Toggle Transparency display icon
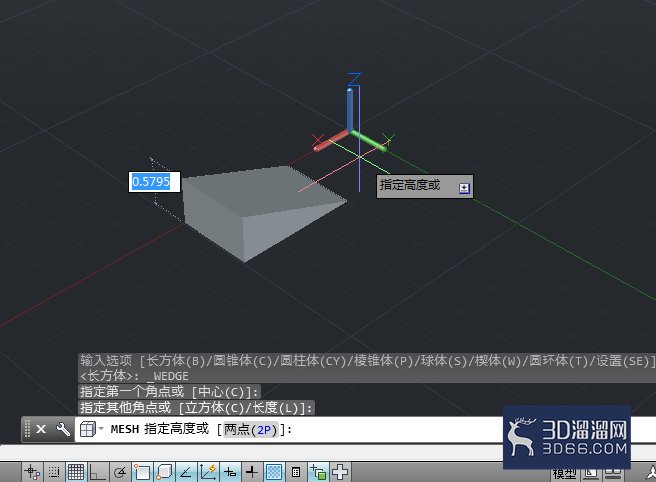The height and width of the screenshot is (482, 656). (x=274, y=472)
